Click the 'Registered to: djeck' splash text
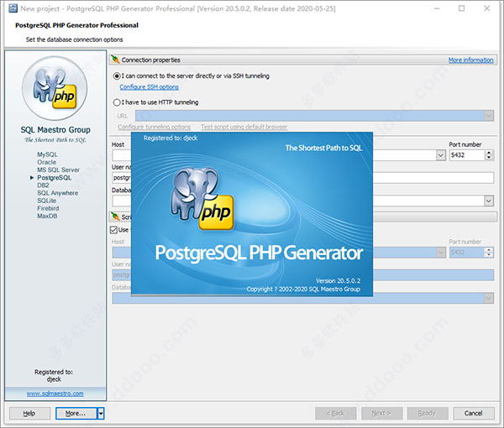Viewport: 504px width, 428px height. click(x=171, y=138)
